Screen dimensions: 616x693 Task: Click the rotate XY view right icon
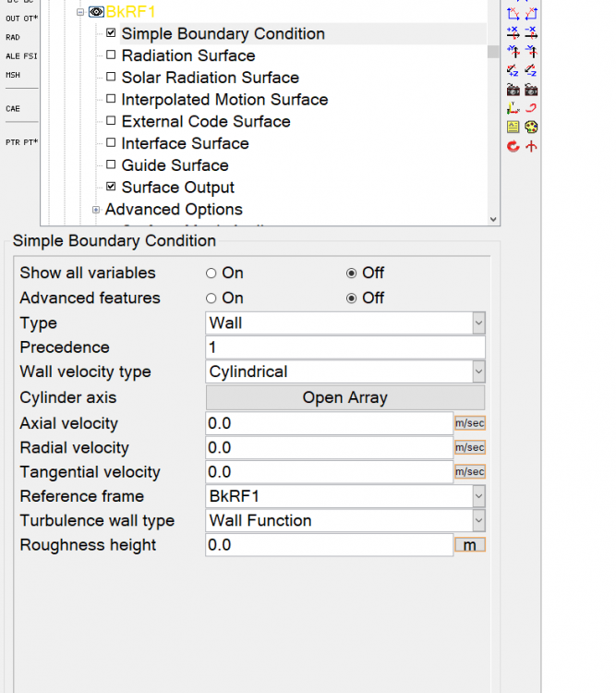click(513, 14)
